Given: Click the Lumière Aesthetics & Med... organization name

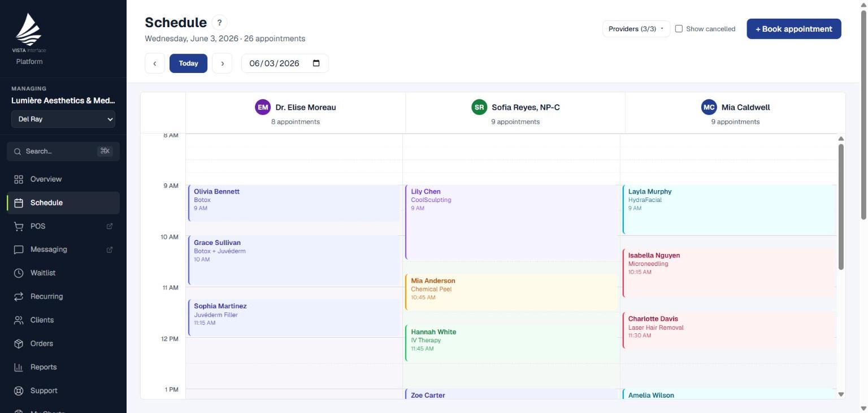Looking at the screenshot, I should pyautogui.click(x=63, y=101).
